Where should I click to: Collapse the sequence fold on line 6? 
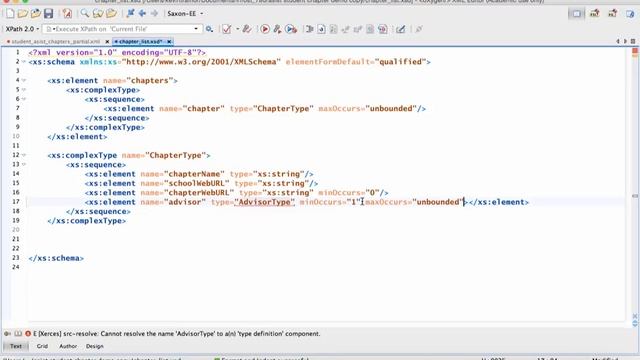pyautogui.click(x=24, y=99)
